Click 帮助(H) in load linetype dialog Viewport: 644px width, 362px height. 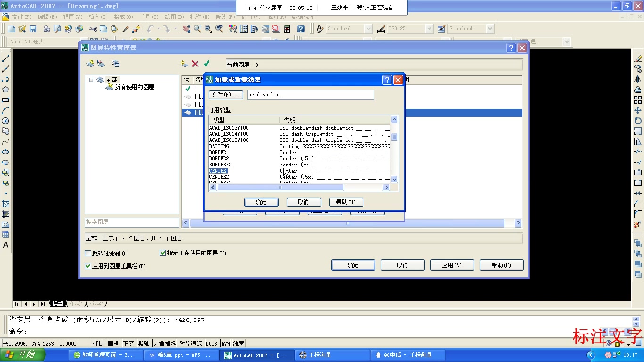[346, 202]
